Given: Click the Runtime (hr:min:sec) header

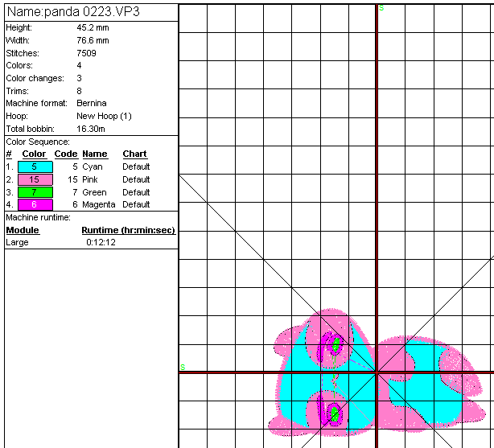Looking at the screenshot, I should click(x=128, y=230).
